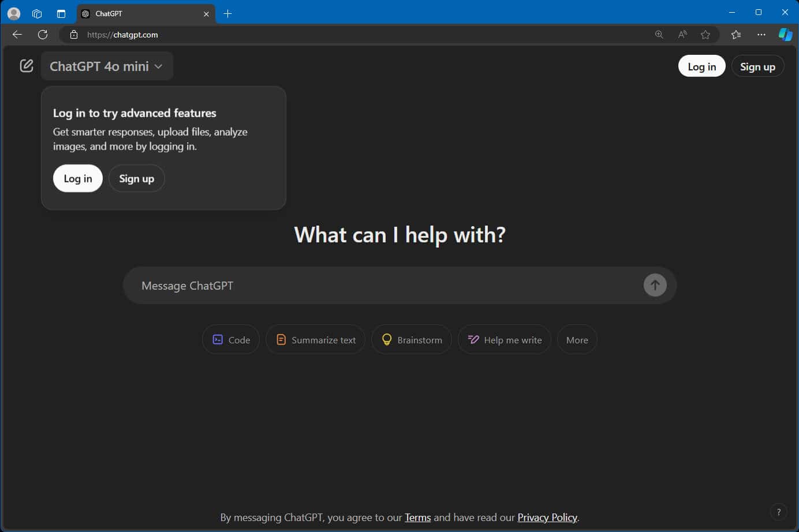Open the Copilot sidebar icon

tap(785, 35)
